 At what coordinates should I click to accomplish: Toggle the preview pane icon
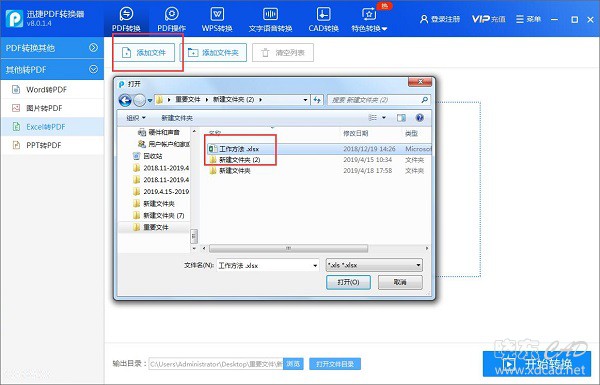pyautogui.click(x=401, y=118)
